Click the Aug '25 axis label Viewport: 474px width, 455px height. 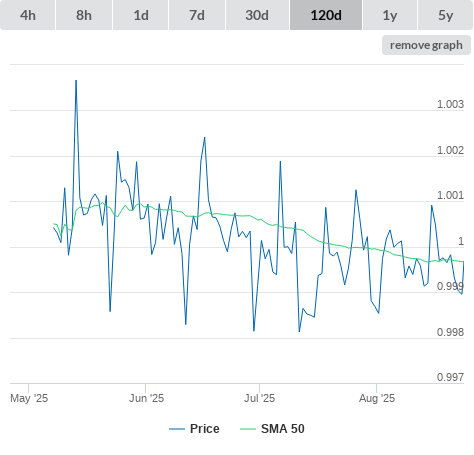[377, 398]
